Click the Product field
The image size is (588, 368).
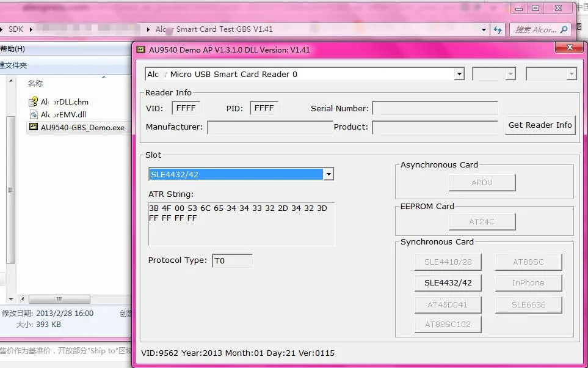[435, 127]
